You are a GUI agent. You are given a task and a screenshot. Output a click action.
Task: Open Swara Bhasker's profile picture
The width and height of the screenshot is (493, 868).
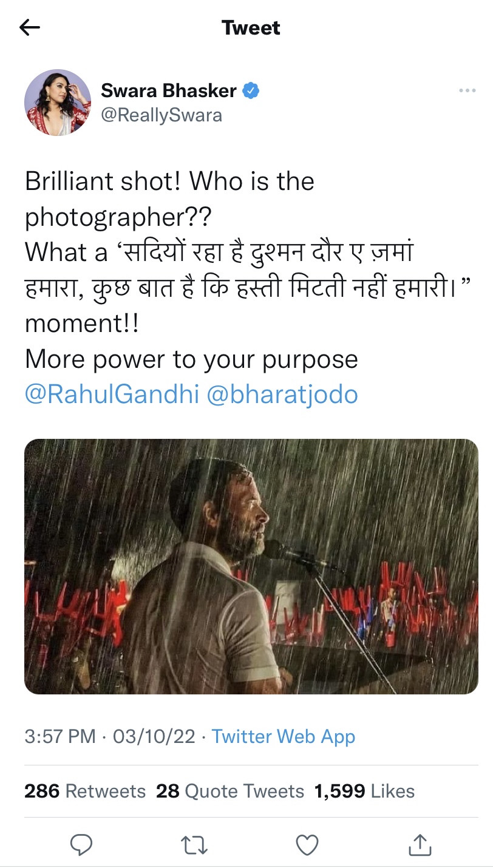click(58, 102)
